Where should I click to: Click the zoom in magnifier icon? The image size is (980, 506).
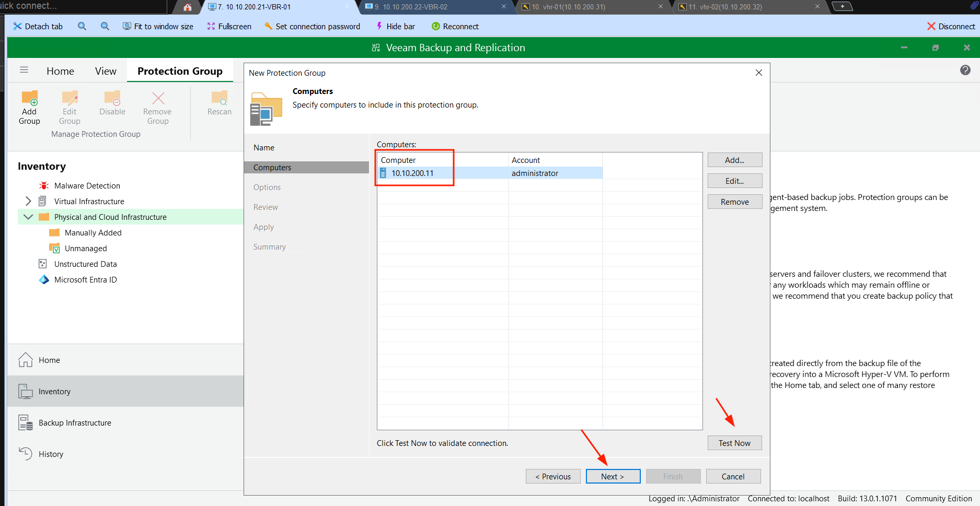pyautogui.click(x=82, y=26)
